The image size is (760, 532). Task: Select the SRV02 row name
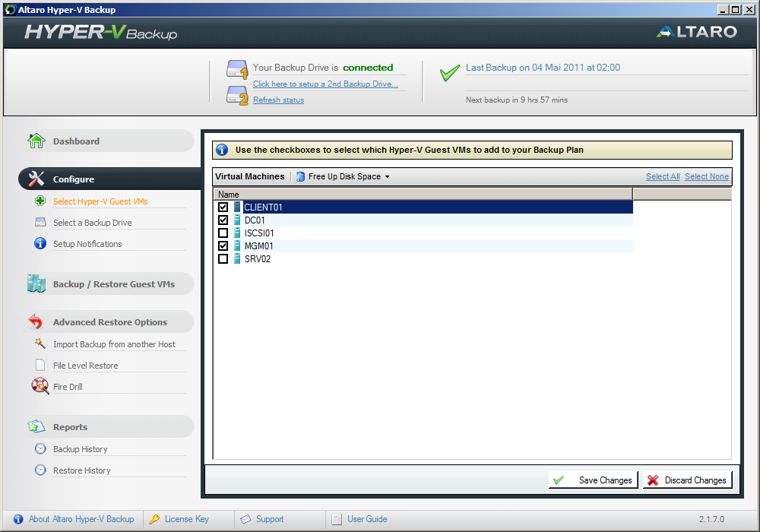(258, 258)
